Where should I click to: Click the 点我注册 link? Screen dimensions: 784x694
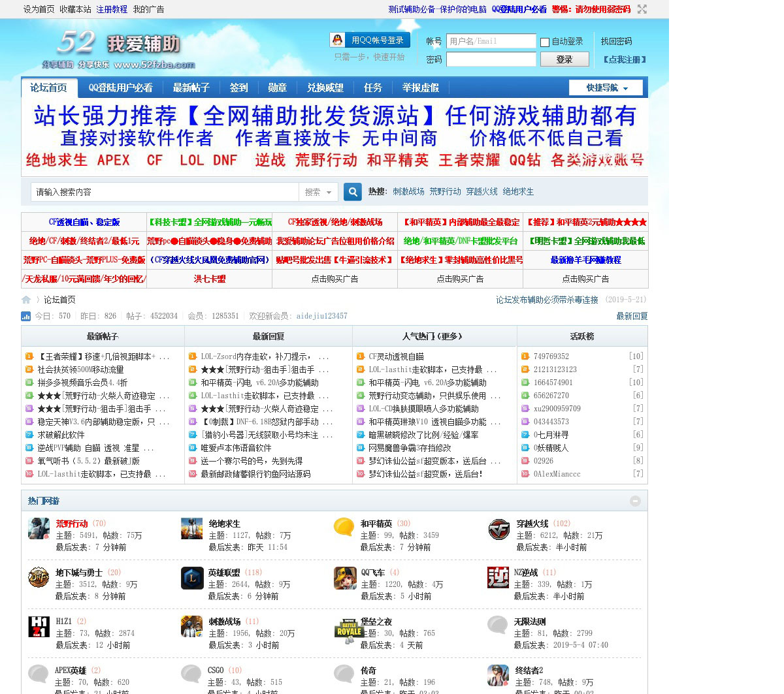[x=624, y=59]
